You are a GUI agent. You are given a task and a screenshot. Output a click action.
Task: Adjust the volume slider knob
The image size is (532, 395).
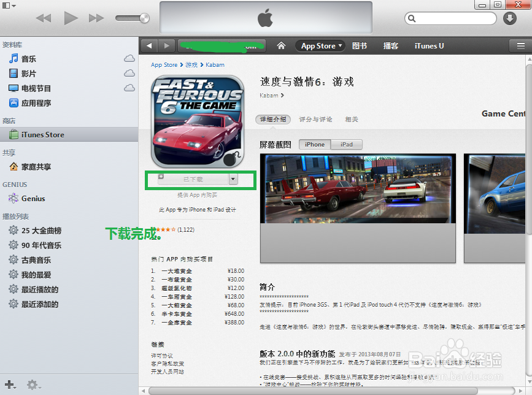(x=145, y=18)
